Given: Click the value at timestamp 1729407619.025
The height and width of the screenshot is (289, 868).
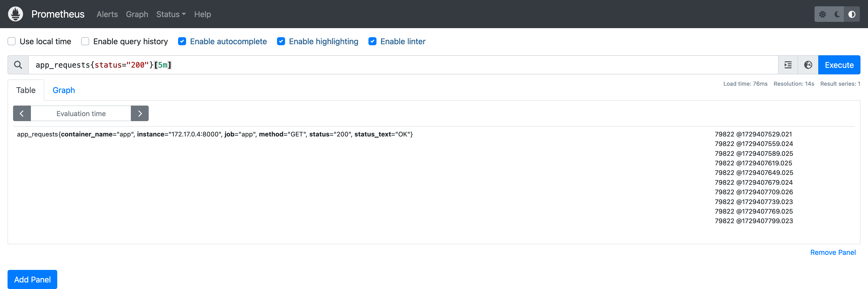Looking at the screenshot, I should click(753, 163).
